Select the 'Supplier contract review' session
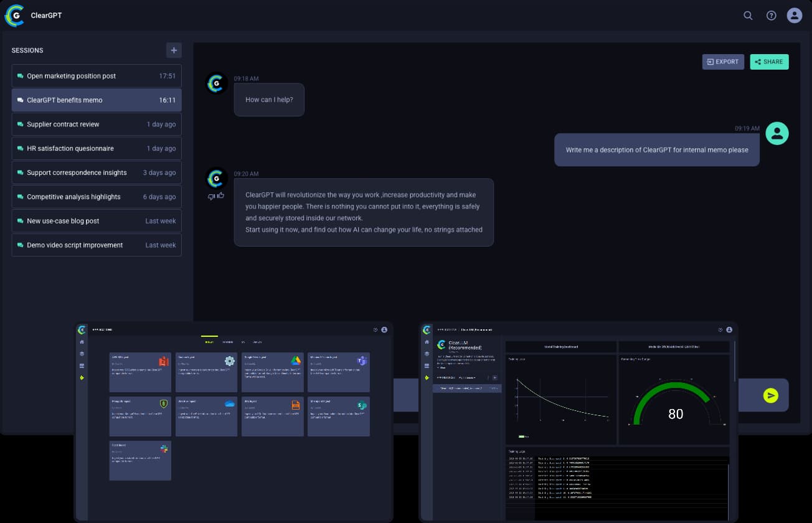This screenshot has width=812, height=523. (x=97, y=125)
